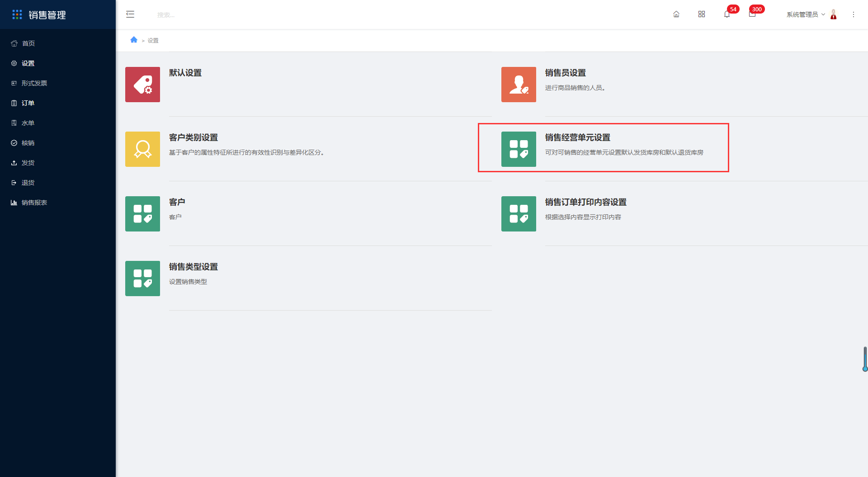The height and width of the screenshot is (477, 868).
Task: Open the 销售经营单元设置 title link
Action: tap(578, 137)
